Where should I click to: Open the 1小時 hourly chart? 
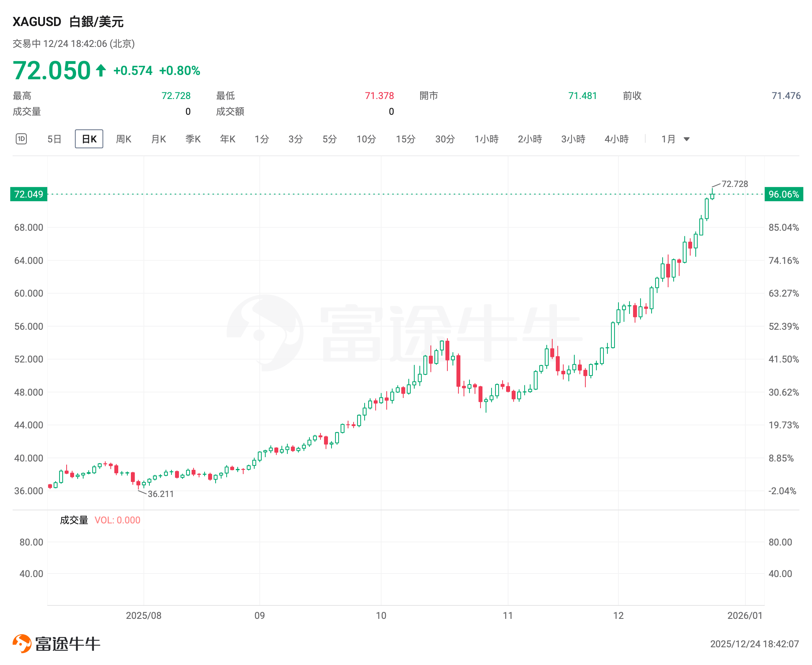pos(486,139)
